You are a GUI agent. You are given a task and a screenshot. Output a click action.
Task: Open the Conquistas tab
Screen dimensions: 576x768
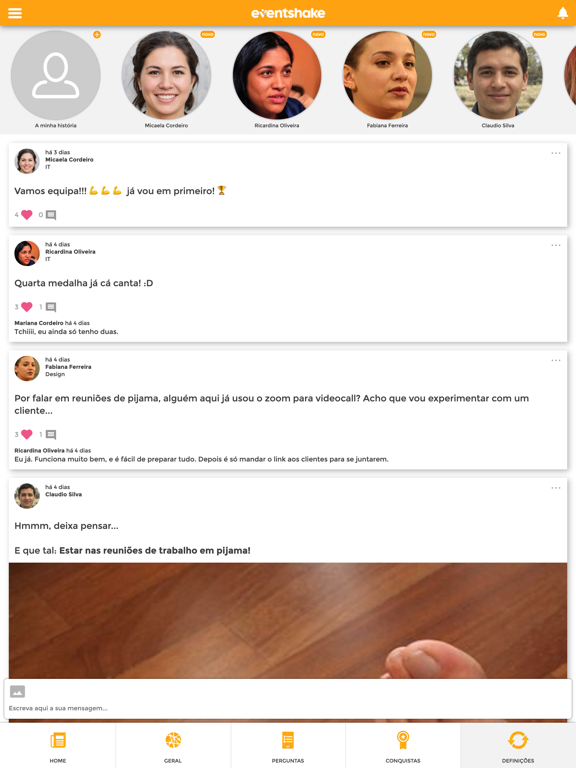[403, 745]
